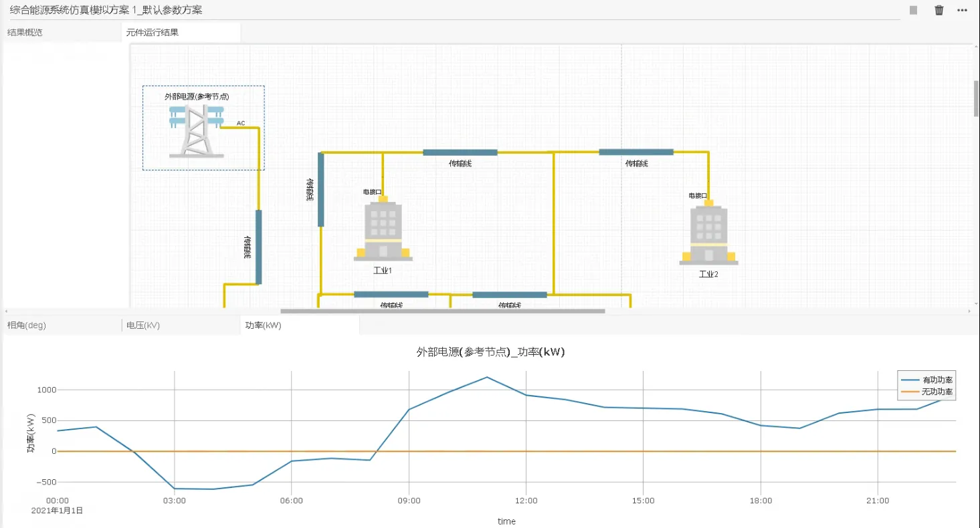Click the stop square icon at top right
Screen dimensions: 980x528
(x=913, y=10)
